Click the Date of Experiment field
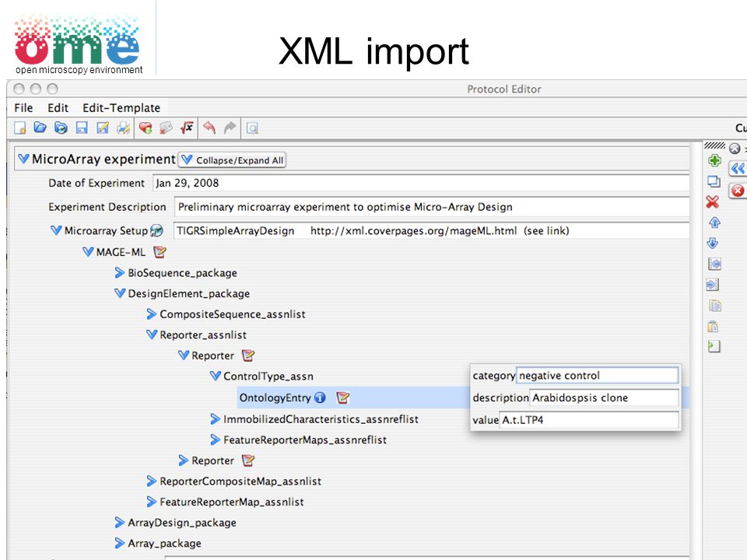This screenshot has height=560, width=747. 421,184
